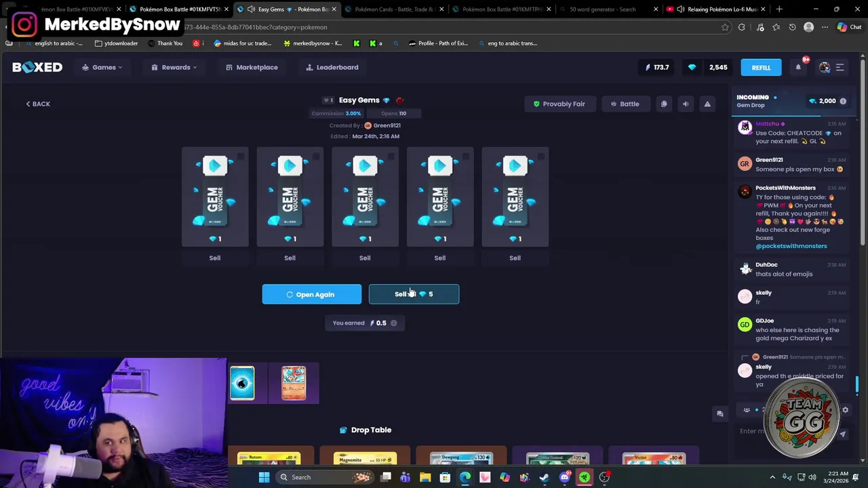Screen dimensions: 868x488
Task: Open Steam from taskbar
Action: pyautogui.click(x=545, y=477)
